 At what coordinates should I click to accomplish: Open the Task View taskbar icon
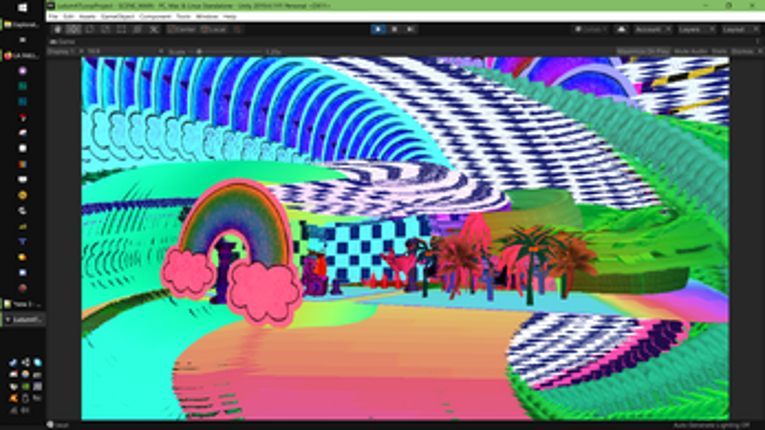click(22, 40)
